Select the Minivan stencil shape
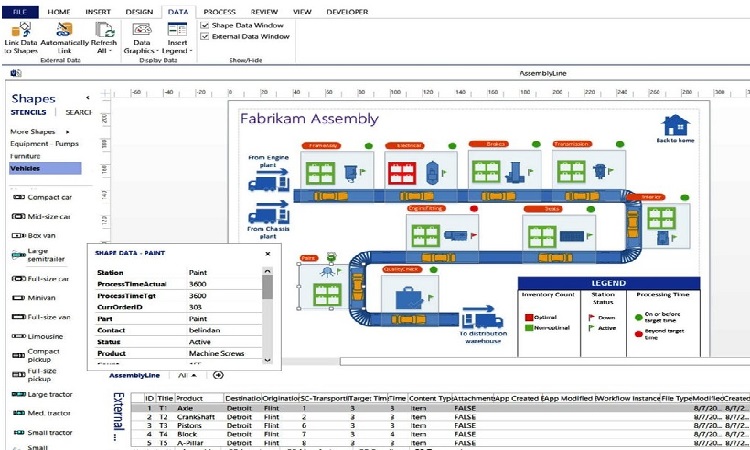Image resolution: width=750 pixels, height=450 pixels. click(33, 297)
